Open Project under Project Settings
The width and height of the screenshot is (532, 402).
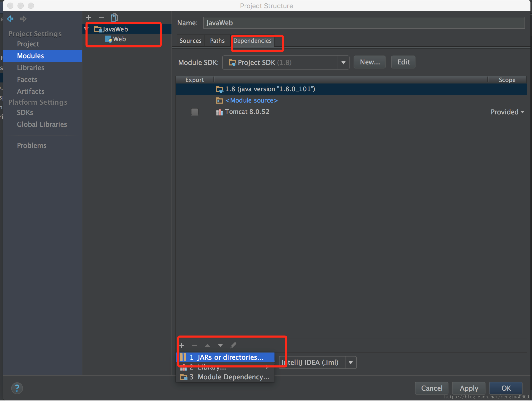[28, 44]
